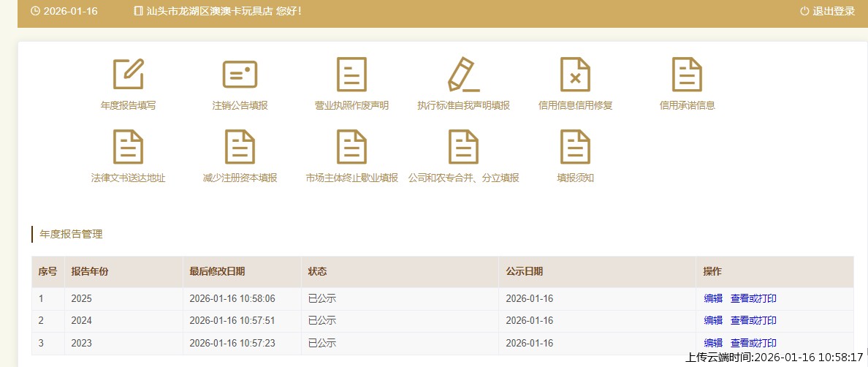868x367 pixels.
Task: Open the 填报须知 icon
Action: pos(575,147)
